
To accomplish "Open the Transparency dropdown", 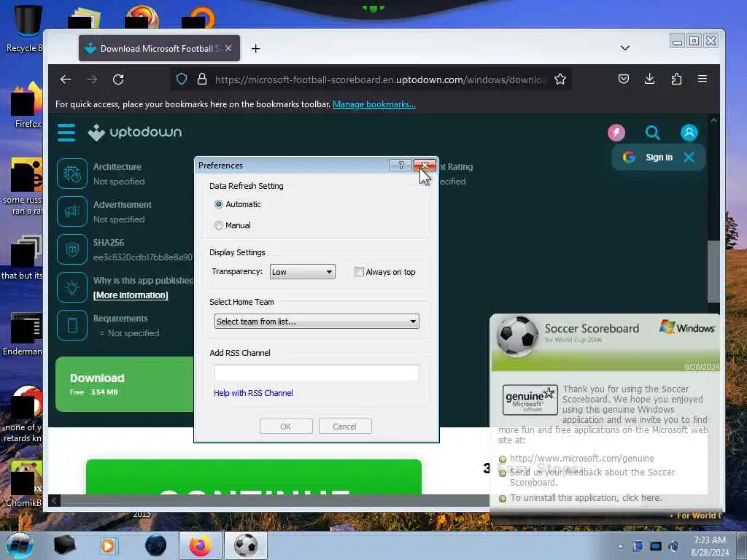I will (x=303, y=272).
